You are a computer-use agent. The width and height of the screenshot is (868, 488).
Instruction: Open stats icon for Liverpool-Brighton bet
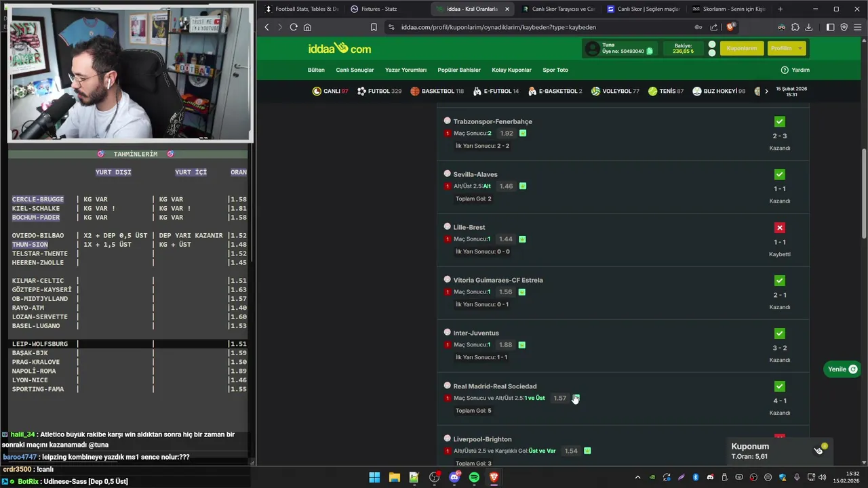pyautogui.click(x=587, y=451)
